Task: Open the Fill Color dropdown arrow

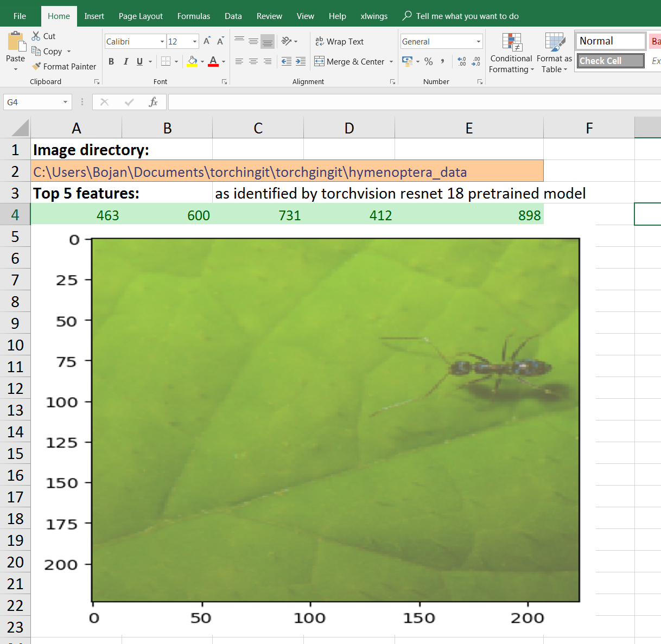Action: tap(202, 62)
